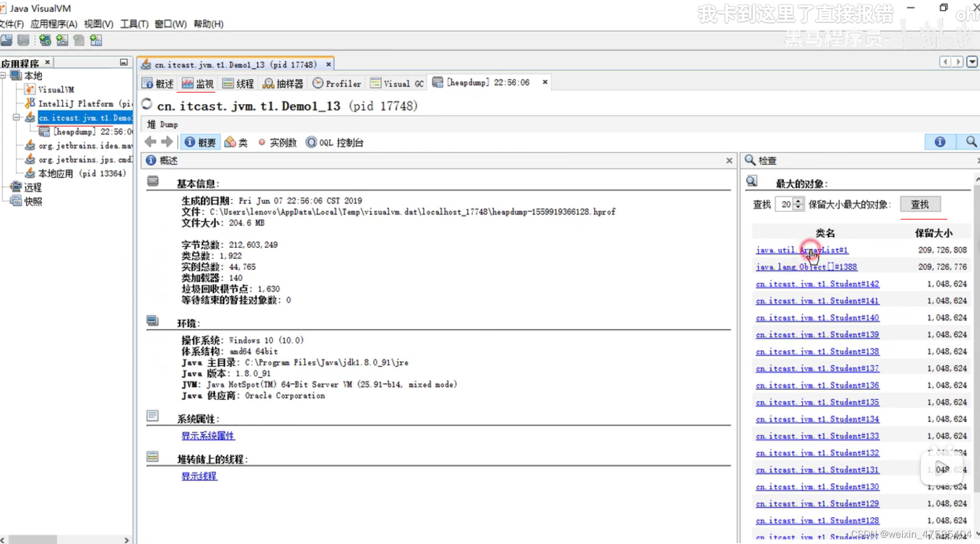Viewport: 980px width, 544px height.
Task: Open the 文件(F) menu
Action: pos(12,24)
